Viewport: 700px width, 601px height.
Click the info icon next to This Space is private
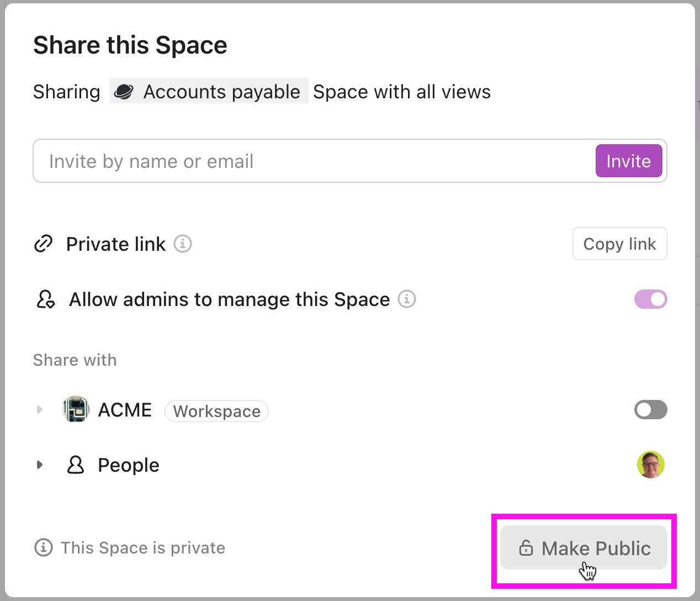click(43, 547)
